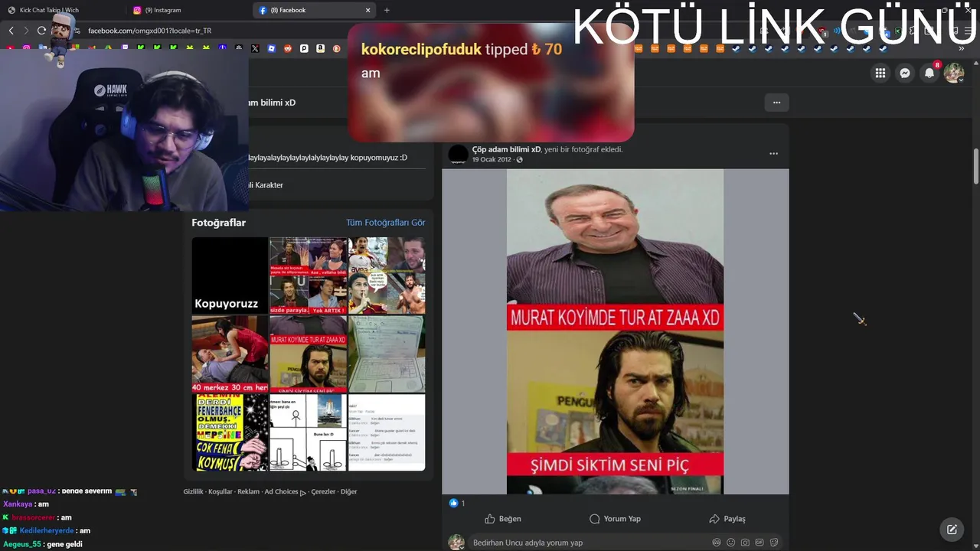Click the browser back arrow
Screen dimensions: 980x551
click(x=11, y=31)
